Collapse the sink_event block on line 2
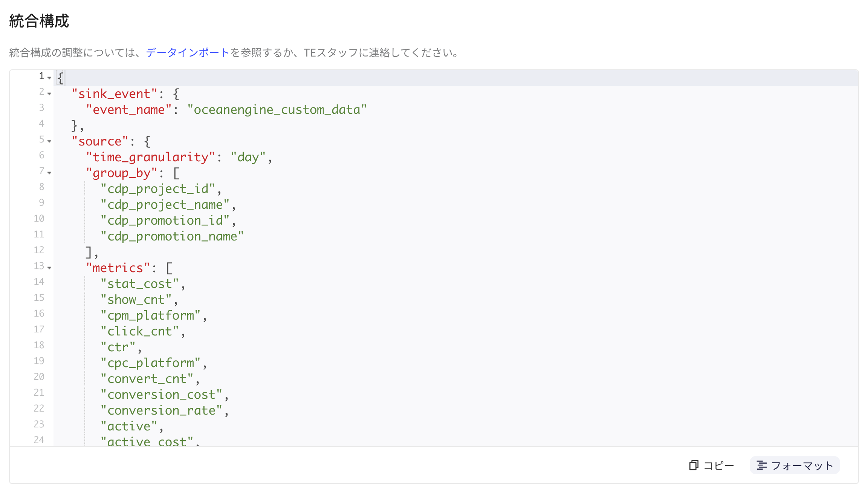Viewport: 868px width, 493px height. pos(49,93)
